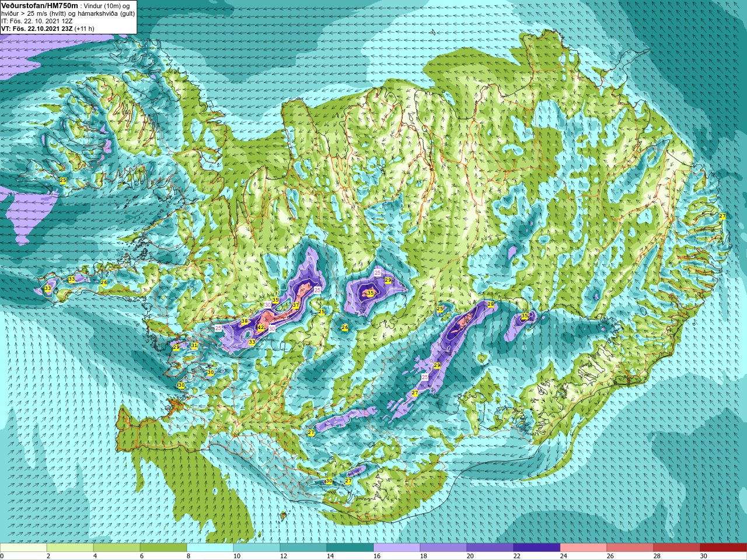Click the 'VT: Fös. 22.10.2021 23Z' line
747x560 pixels.
(37, 29)
